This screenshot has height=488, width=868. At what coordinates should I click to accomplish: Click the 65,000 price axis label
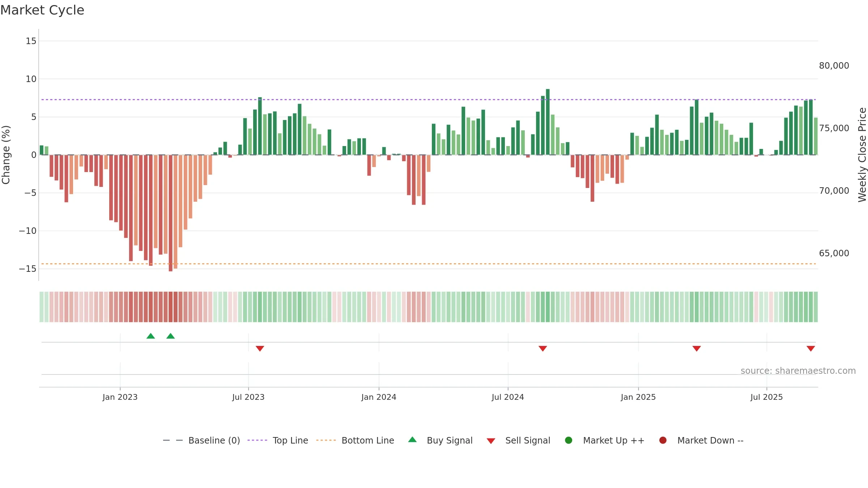(834, 253)
